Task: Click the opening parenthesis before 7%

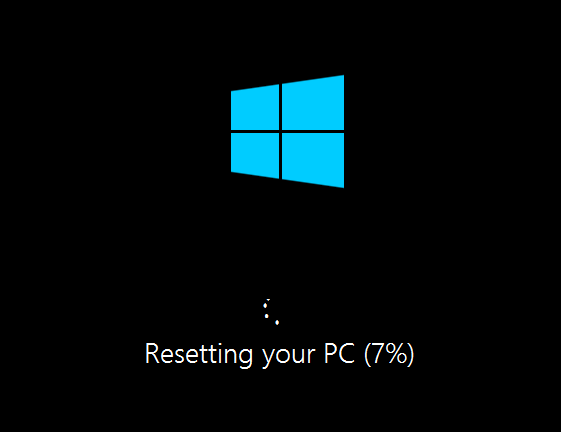Action: coord(368,354)
